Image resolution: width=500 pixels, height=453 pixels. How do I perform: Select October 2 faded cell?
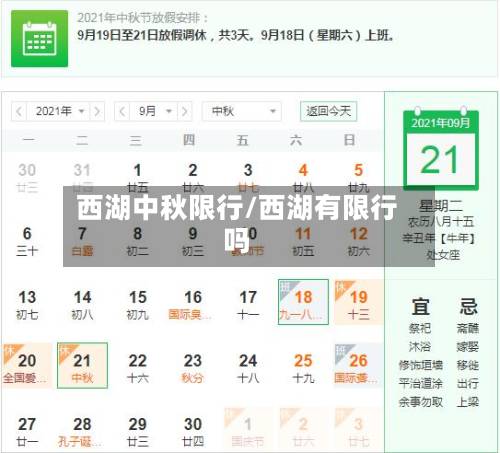tap(303, 429)
